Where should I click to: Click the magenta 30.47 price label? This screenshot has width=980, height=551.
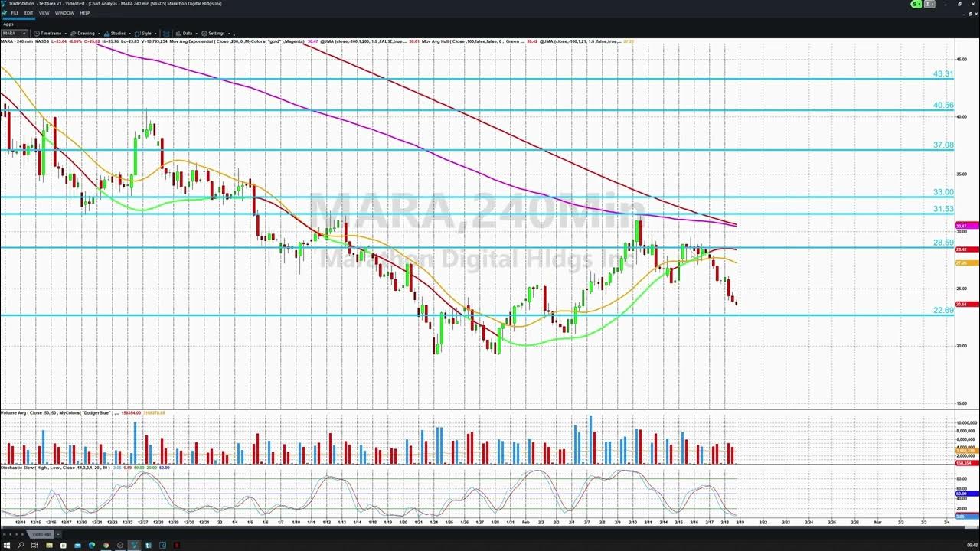962,226
